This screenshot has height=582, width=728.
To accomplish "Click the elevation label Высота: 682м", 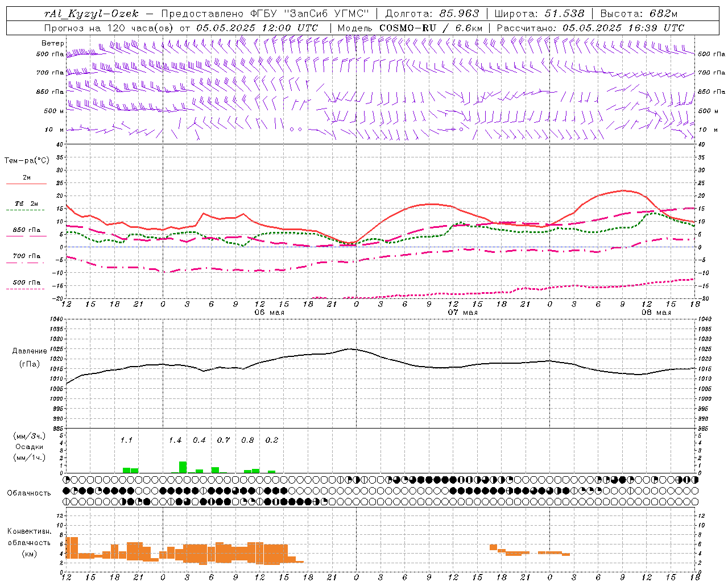I will point(639,14).
